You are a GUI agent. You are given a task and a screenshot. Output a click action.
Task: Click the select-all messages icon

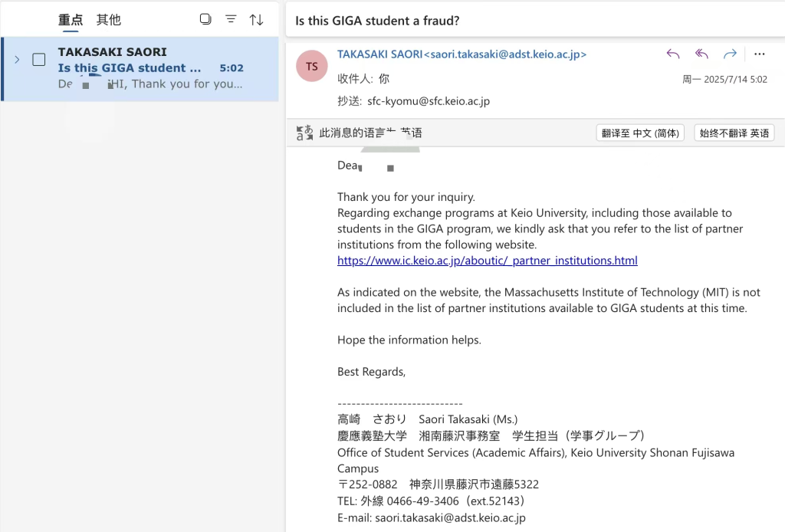pyautogui.click(x=205, y=19)
